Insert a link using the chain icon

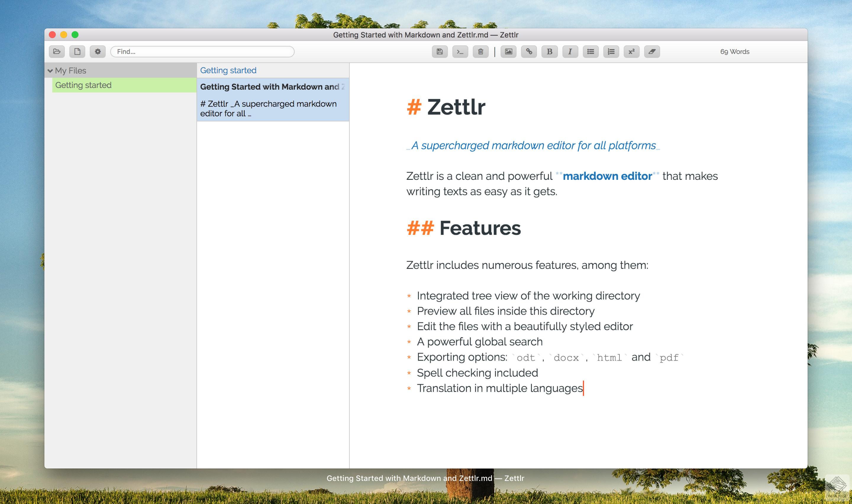(x=529, y=52)
